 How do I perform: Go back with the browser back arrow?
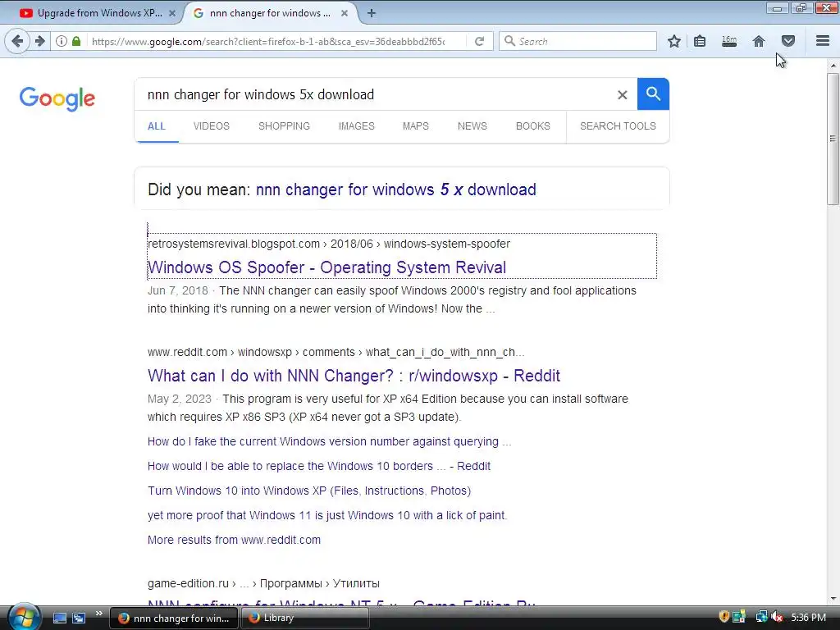[x=17, y=41]
